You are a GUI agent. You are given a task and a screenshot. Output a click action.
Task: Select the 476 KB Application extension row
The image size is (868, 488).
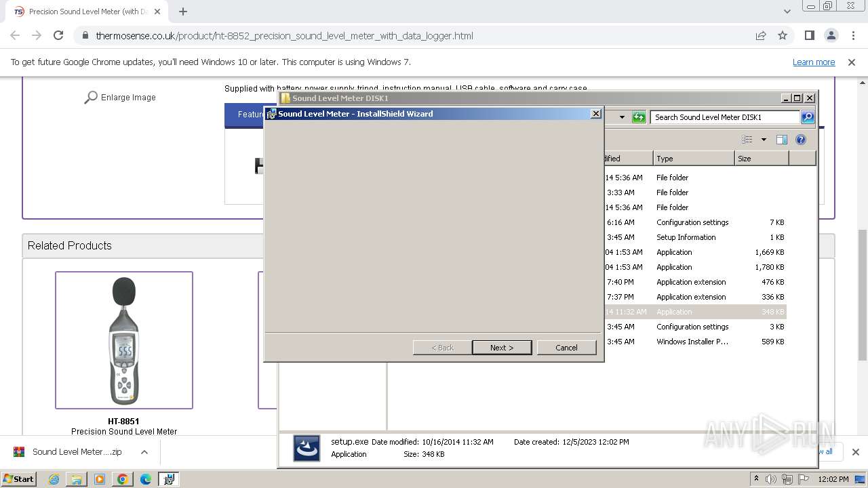tap(694, 282)
